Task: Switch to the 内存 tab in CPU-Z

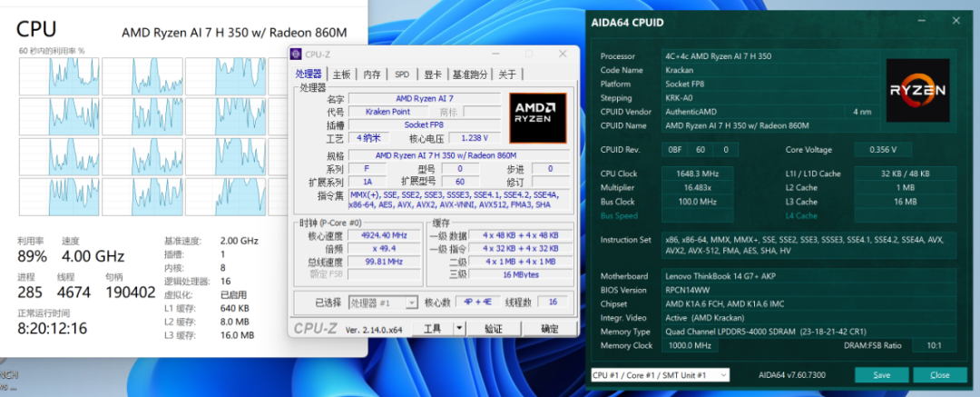Action: coord(372,74)
